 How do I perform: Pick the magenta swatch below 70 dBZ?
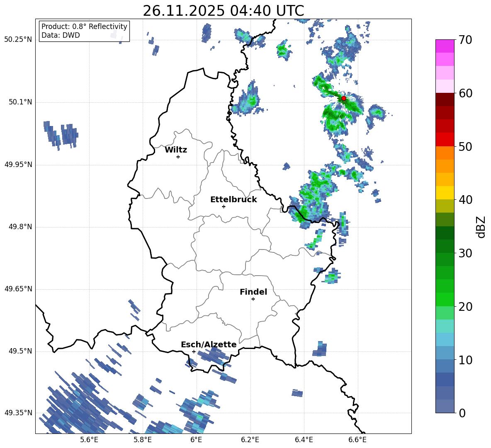[445, 46]
